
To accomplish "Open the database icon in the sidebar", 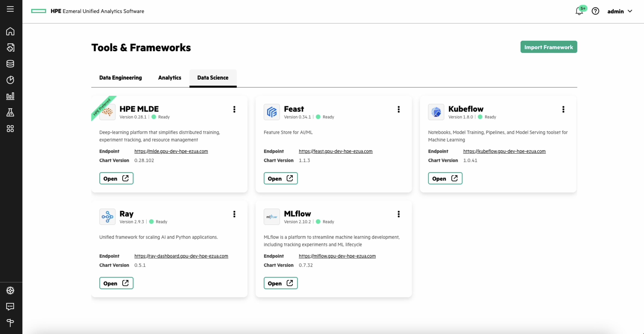I will coord(10,63).
